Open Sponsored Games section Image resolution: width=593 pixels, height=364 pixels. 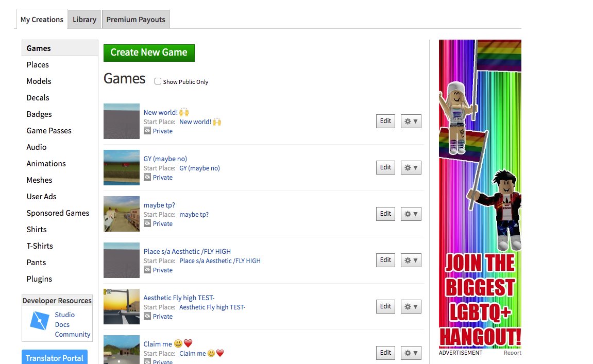tap(58, 213)
